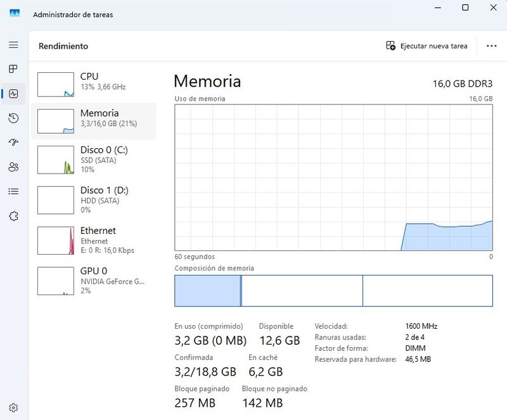Screen dimensions: 507x420
Task: Select Disco 1 (D:) performance entry
Action: (x=94, y=200)
